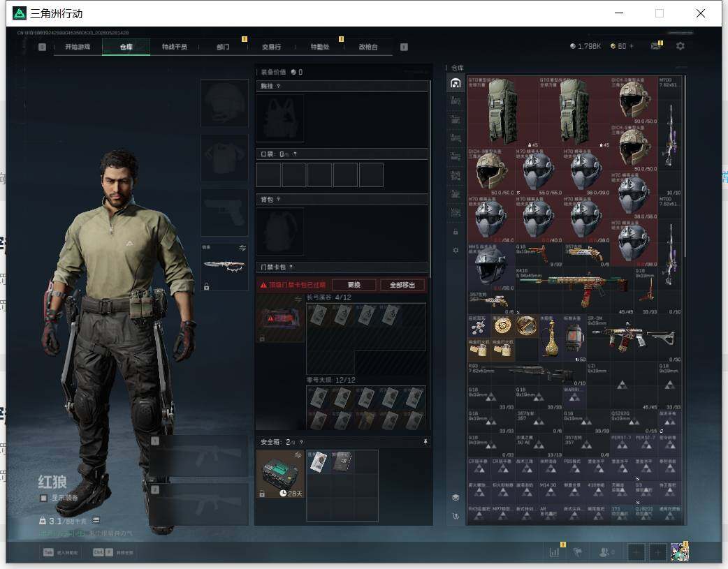Click the empty chest rig slot
The height and width of the screenshot is (569, 728).
280,119
